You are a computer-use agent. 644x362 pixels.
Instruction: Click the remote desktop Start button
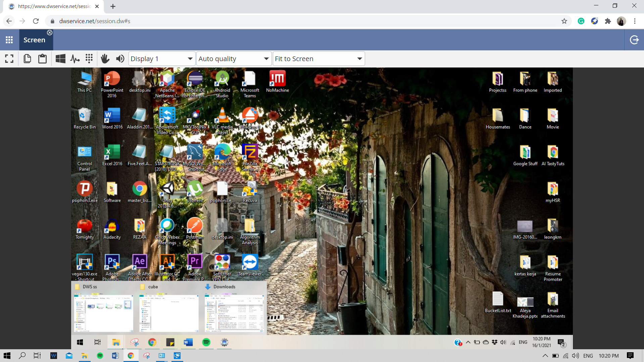(x=80, y=342)
